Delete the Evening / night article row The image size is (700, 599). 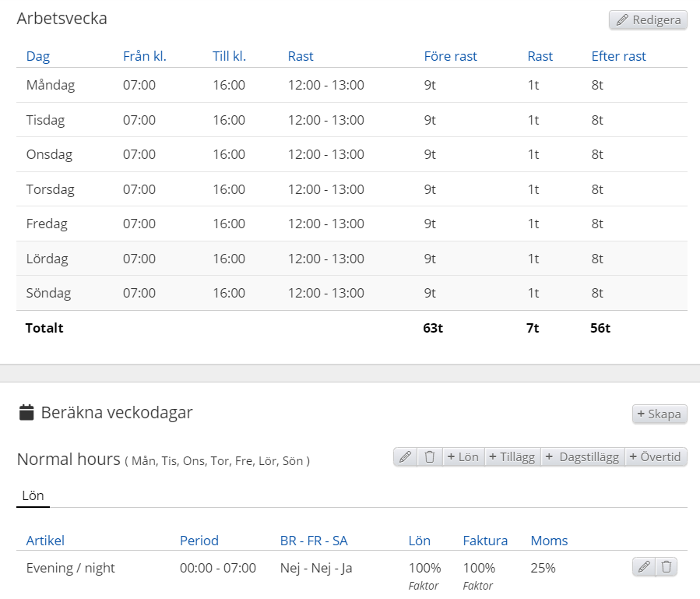coord(667,567)
